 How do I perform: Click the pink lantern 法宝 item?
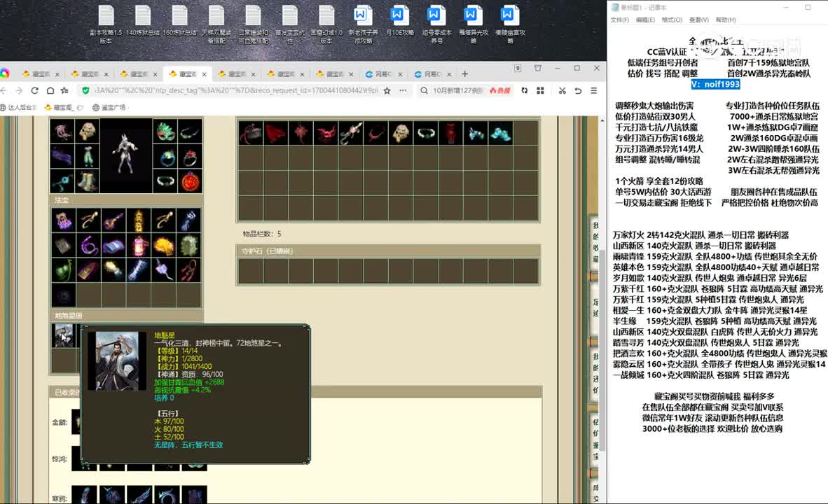tap(139, 246)
